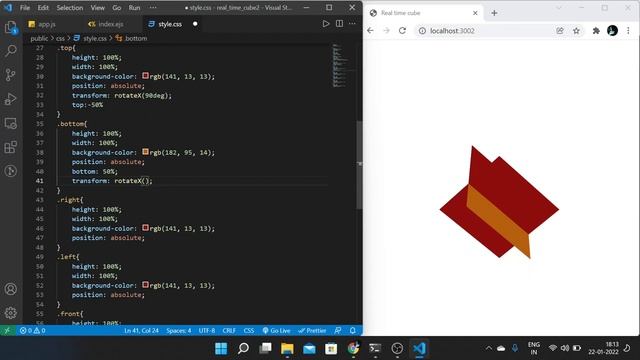Close the Real time cube browser tab
The width and height of the screenshot is (640, 360).
click(475, 13)
